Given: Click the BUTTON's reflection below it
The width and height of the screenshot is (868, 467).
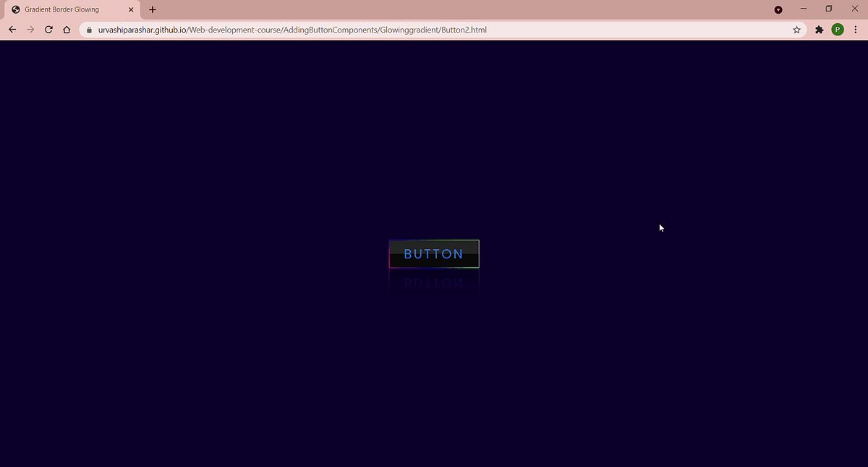Looking at the screenshot, I should click(x=433, y=282).
